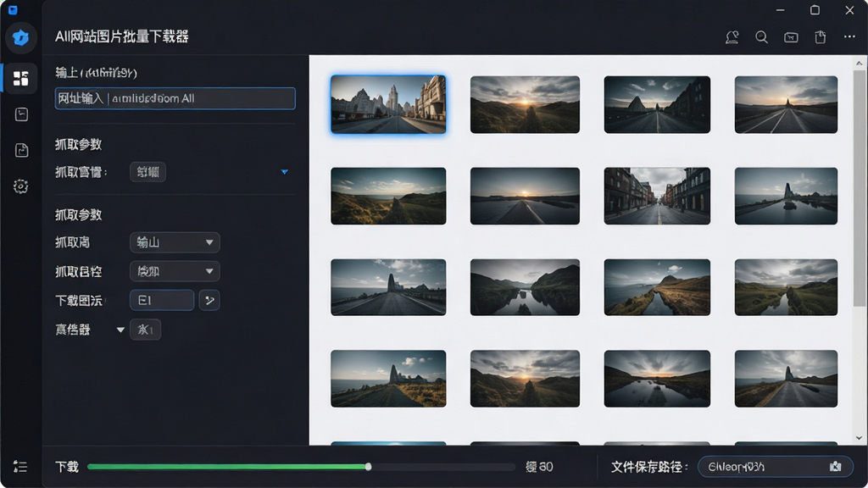Click the 文件保存路径 path field

tap(775, 467)
